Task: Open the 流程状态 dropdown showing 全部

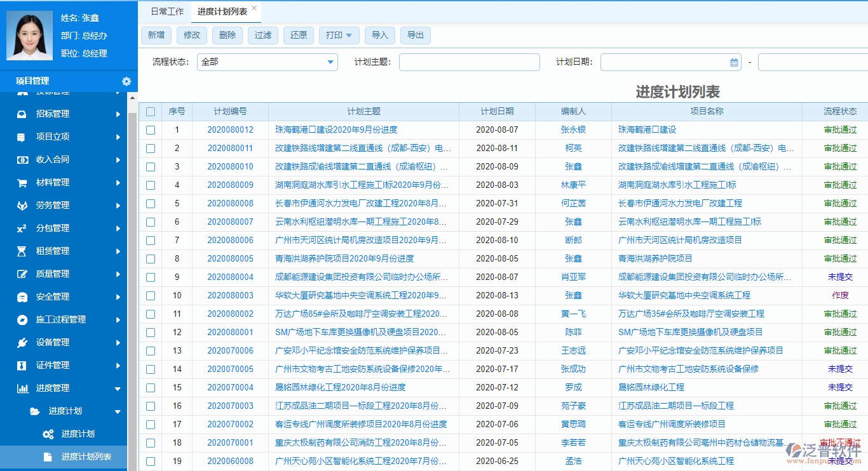Action: tap(267, 62)
